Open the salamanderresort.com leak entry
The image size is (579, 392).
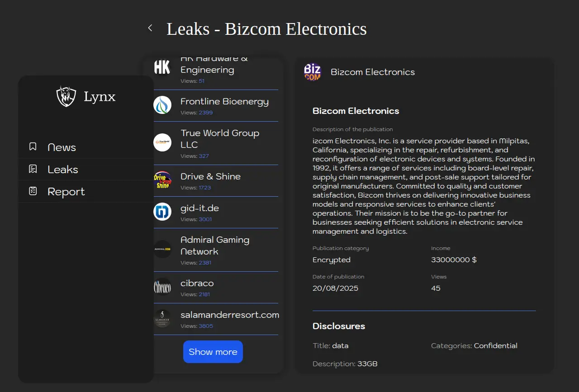pos(229,315)
